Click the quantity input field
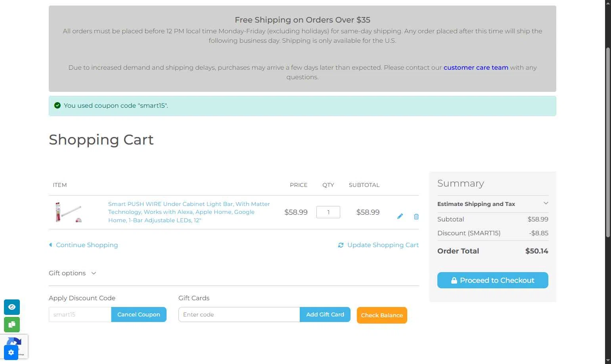The image size is (611, 364). (328, 212)
